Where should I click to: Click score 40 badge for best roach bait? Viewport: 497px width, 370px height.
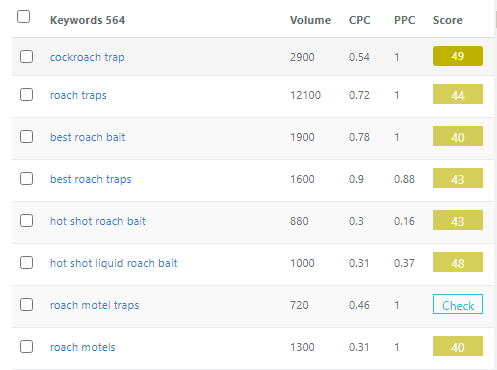tap(458, 136)
